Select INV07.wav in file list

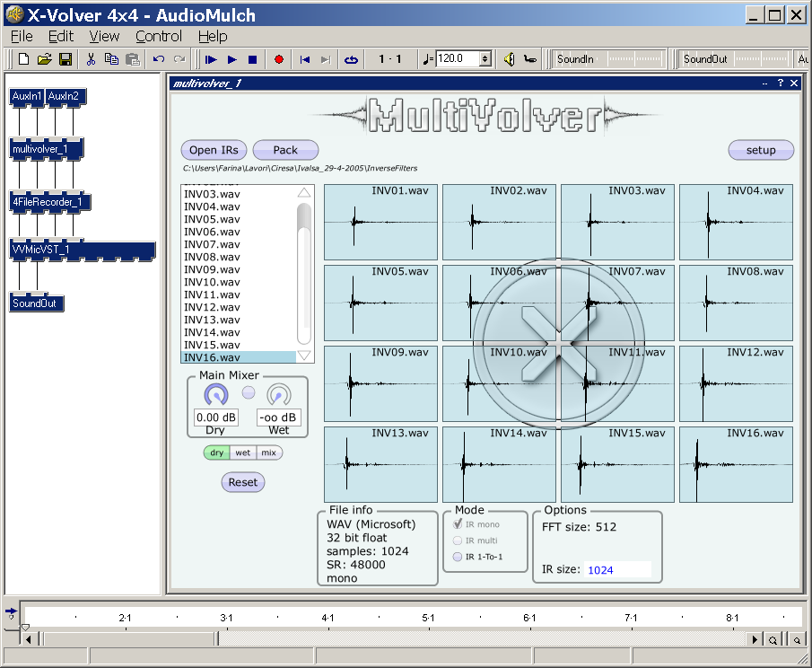[x=239, y=244]
